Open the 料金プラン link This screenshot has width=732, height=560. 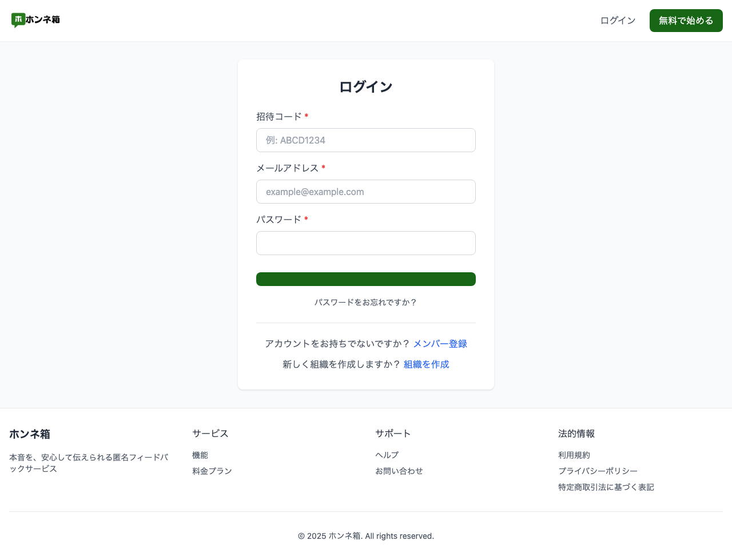pyautogui.click(x=212, y=471)
